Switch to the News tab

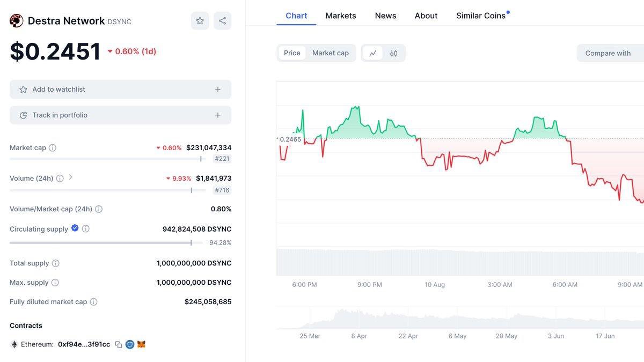385,16
